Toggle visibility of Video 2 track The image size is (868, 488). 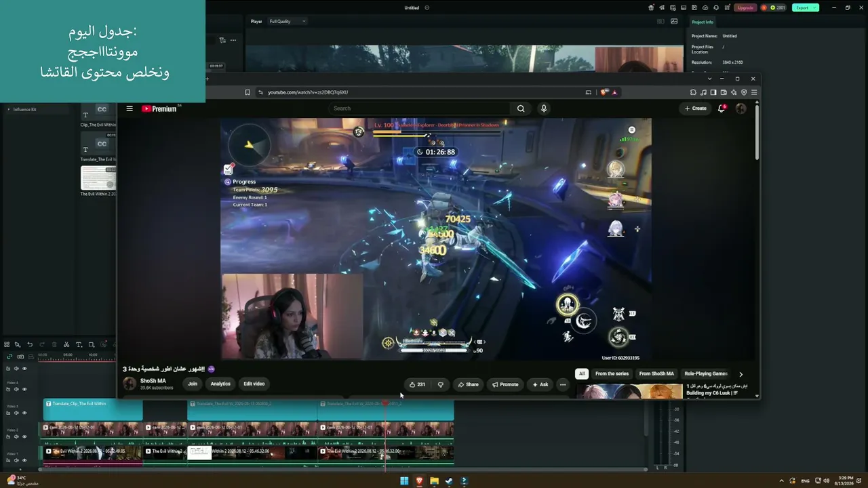point(24,436)
